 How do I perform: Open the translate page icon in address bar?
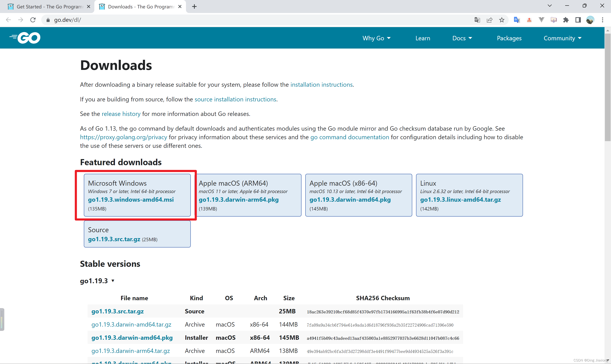click(x=477, y=20)
